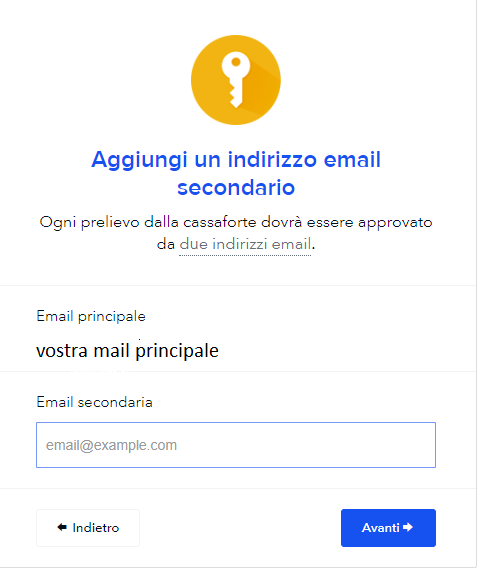Focus the Email secondaria input field

236,445
